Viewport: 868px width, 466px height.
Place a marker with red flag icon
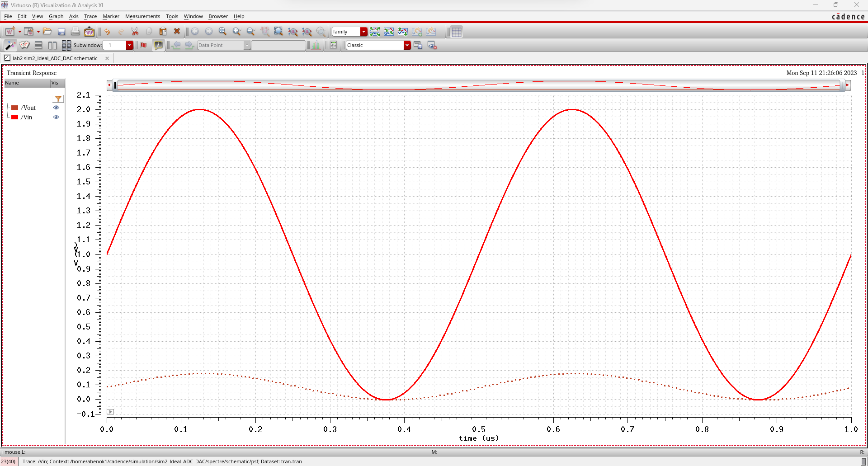click(144, 45)
